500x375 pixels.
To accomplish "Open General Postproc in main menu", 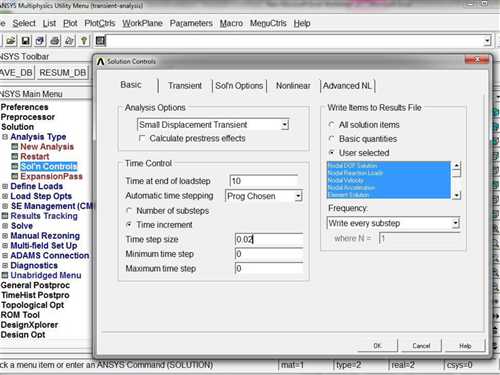I will pos(35,285).
